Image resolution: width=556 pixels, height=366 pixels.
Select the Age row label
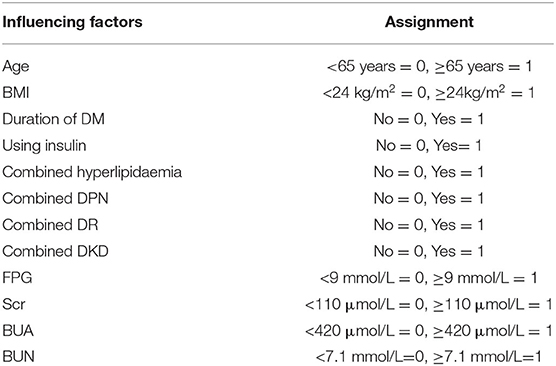[16, 67]
